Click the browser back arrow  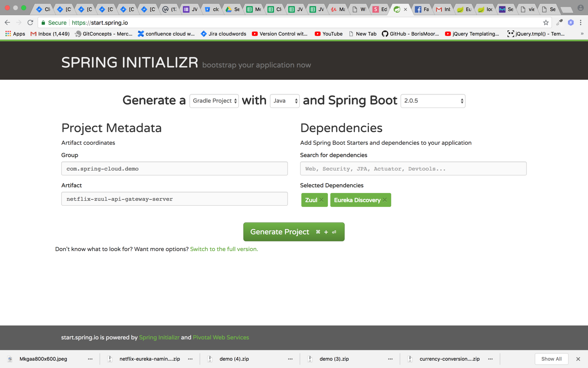click(x=7, y=23)
